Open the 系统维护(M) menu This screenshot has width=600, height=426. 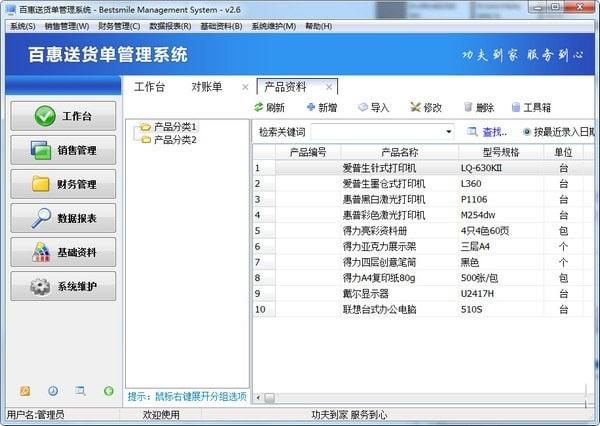[x=274, y=26]
